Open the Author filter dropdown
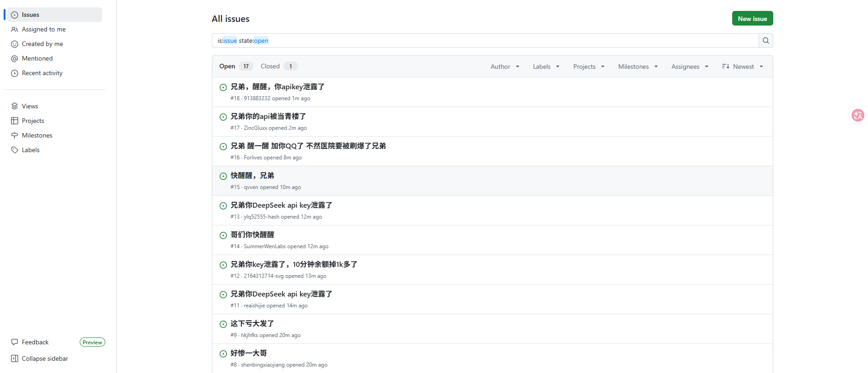Screen dimensions: 868x373 tap(505, 66)
